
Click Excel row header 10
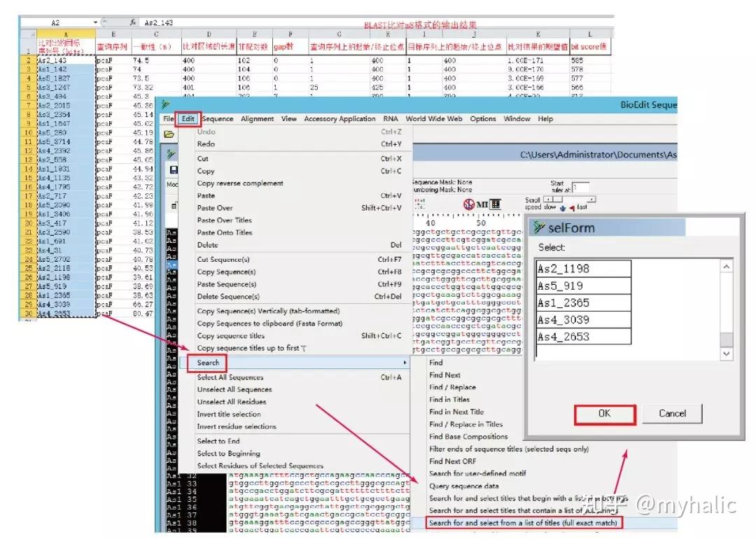[29, 132]
